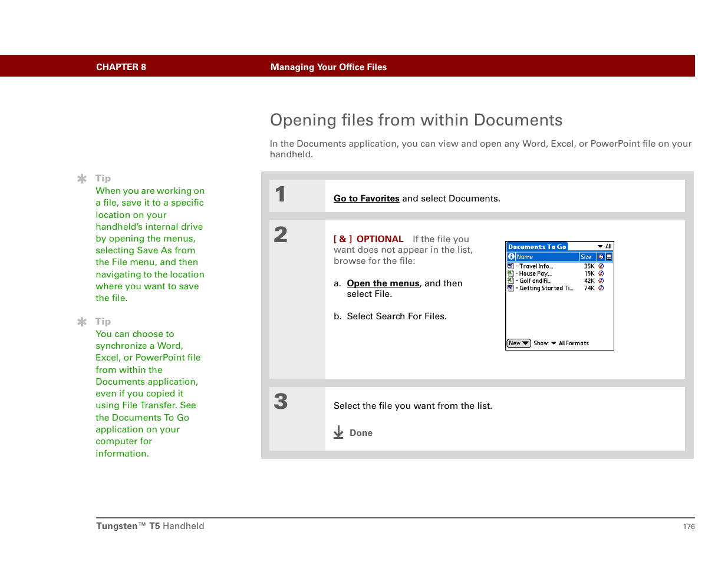Click the OPTIONAL label in step 2
Viewport: 728px width, 562px height.
point(380,239)
